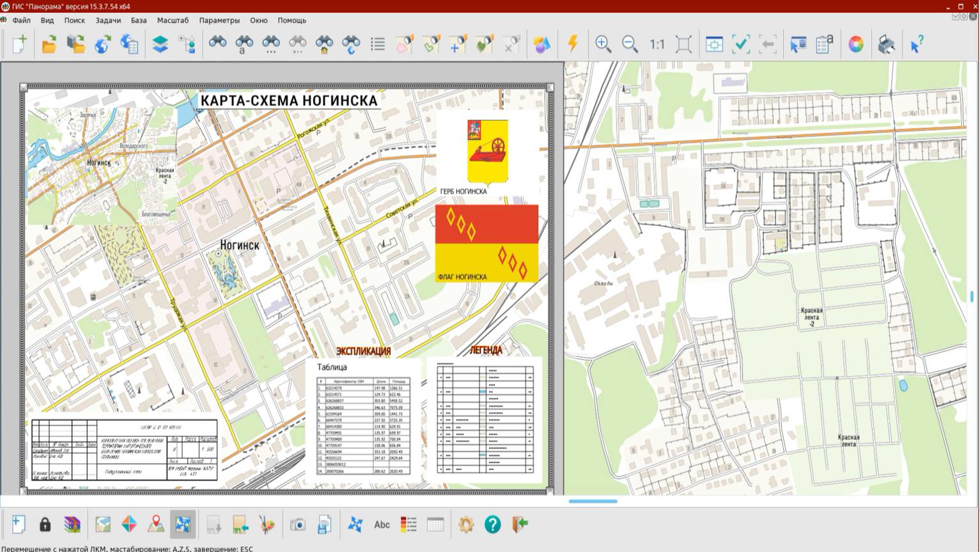Open the color wheel palette icon
Viewport: 980px width, 552px height.
click(855, 44)
